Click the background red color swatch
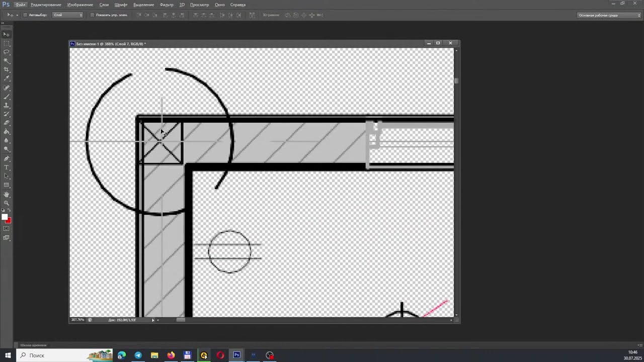 (x=9, y=220)
